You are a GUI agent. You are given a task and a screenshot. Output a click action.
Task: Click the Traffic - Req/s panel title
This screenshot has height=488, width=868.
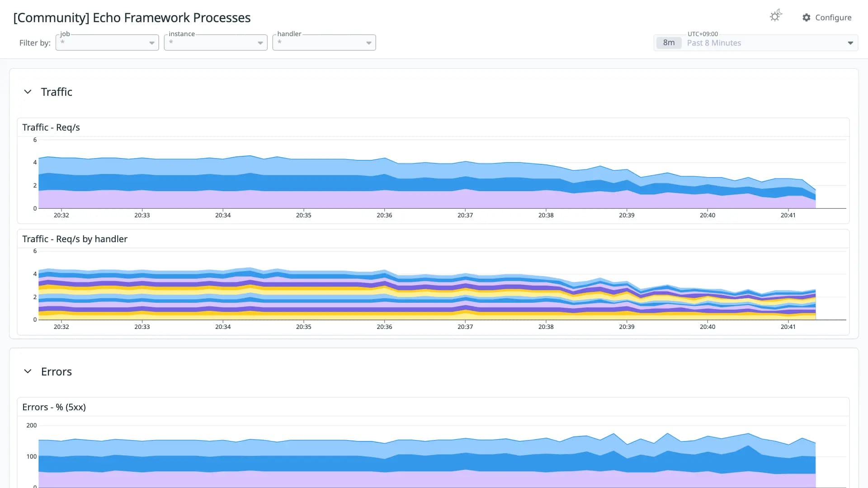tap(51, 127)
